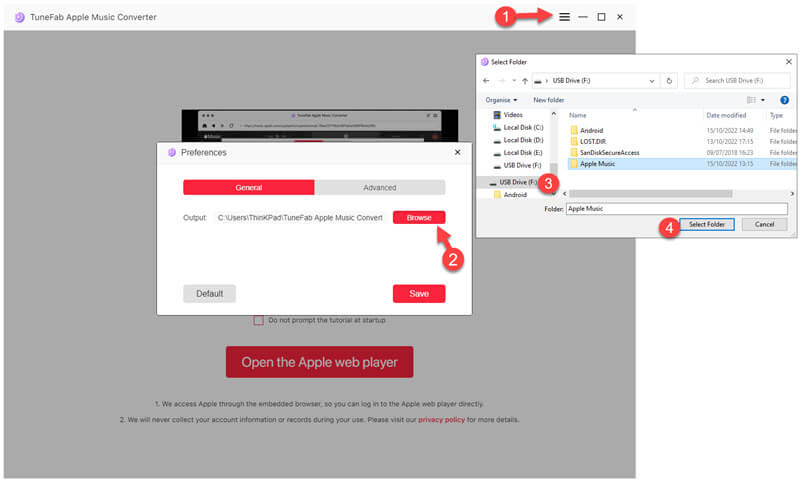The image size is (800, 480).
Task: Expand the address bar path dropdown
Action: coord(652,81)
